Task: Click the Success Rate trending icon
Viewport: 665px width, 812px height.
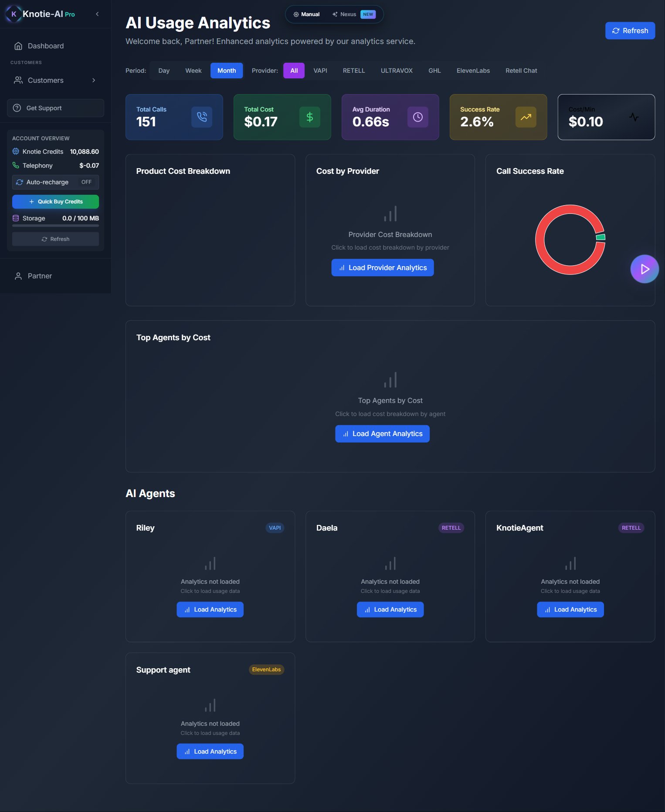Action: (526, 117)
